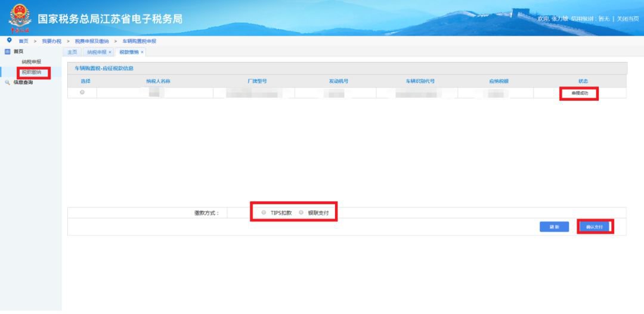Screen dimensions: 644x314
Task: Close the 纳税申报 tab with its x
Action: 110,52
